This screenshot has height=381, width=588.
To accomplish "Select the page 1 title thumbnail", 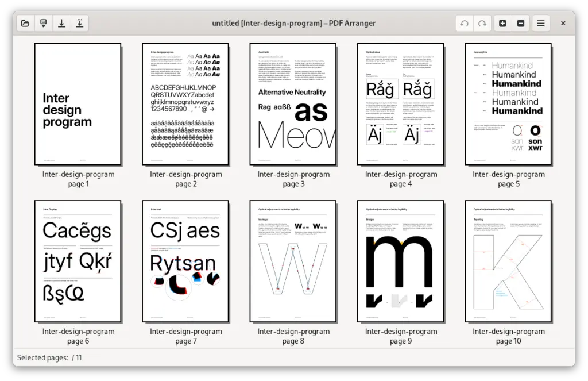I will (78, 104).
